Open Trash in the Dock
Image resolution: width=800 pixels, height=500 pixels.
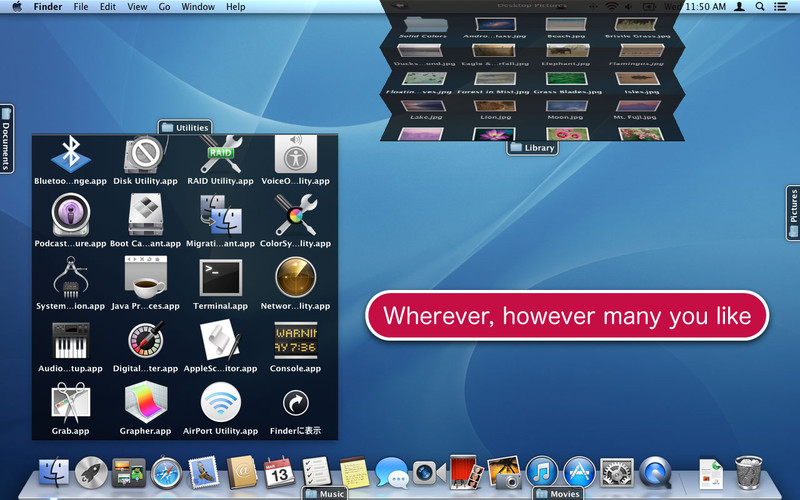pos(748,472)
